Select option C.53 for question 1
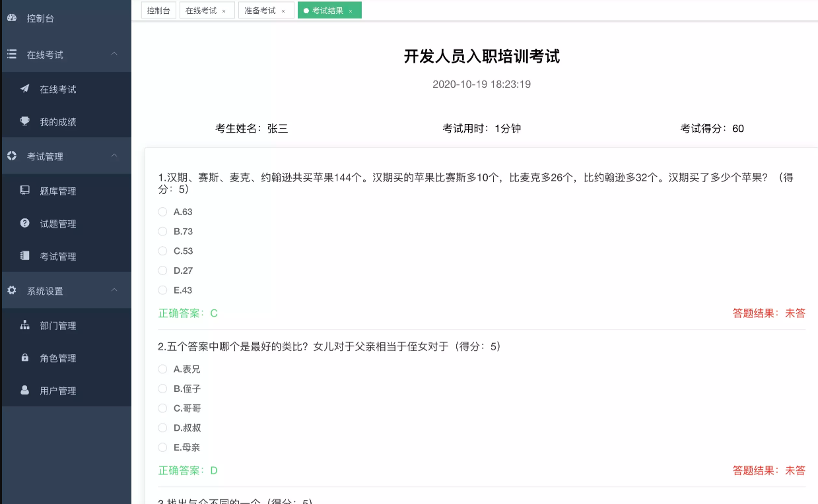The width and height of the screenshot is (818, 504). (162, 251)
